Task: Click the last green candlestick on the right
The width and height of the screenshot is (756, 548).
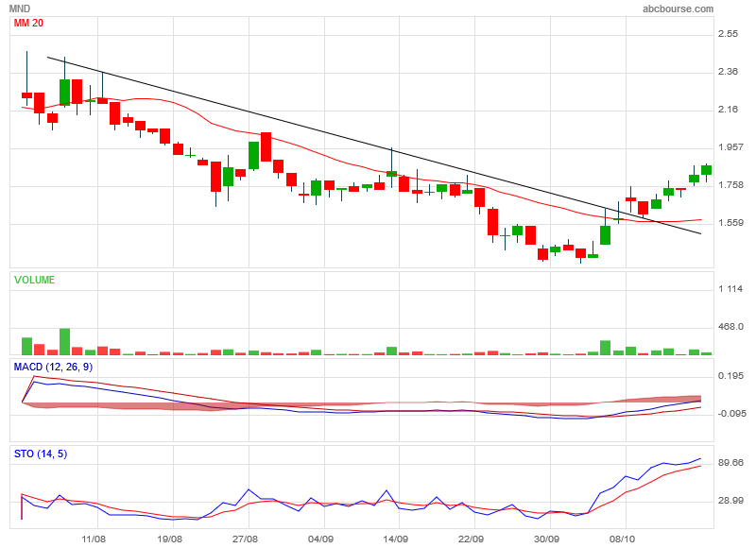Action: click(706, 170)
